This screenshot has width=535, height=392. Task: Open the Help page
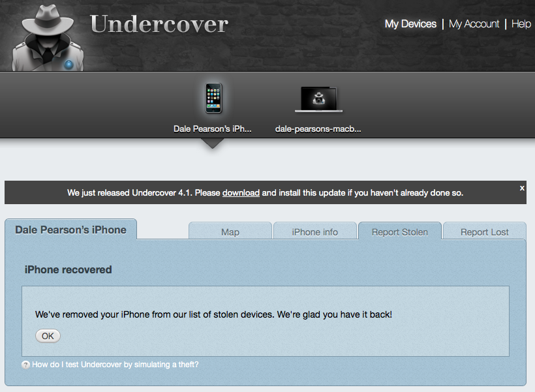pyautogui.click(x=521, y=24)
